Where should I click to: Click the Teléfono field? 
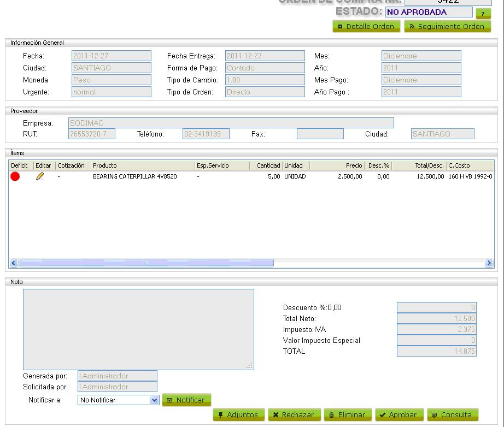pyautogui.click(x=206, y=134)
